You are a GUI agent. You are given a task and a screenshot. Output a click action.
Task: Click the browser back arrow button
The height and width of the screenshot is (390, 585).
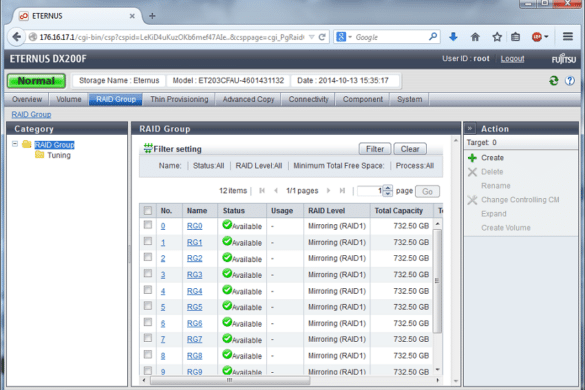[16, 37]
